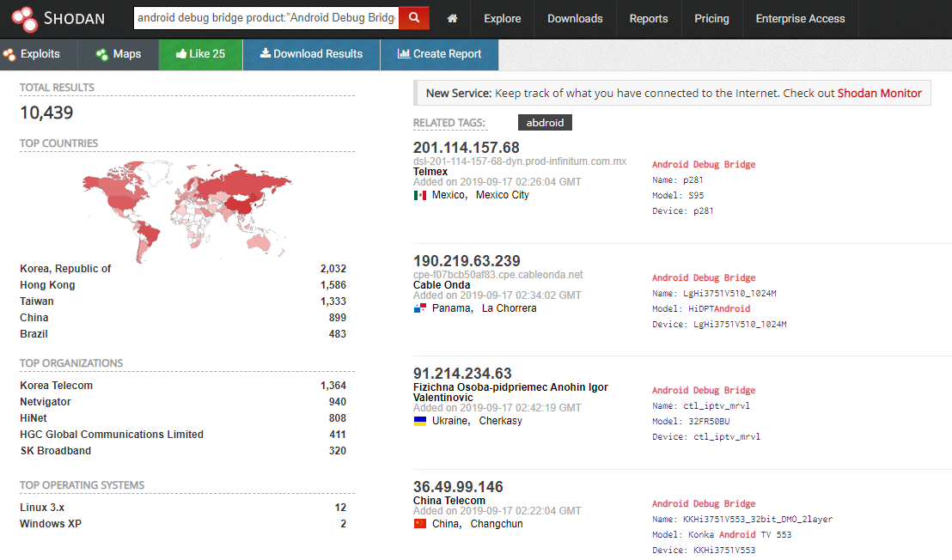
Task: Filter by Fizichna Osoba-pidpriemec Anohin organization
Action: click(x=510, y=392)
